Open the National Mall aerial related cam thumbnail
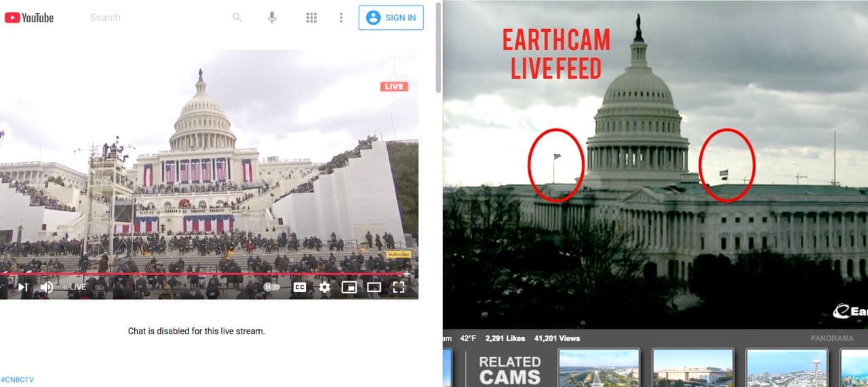Viewport: 868px width, 387px height. pos(599,367)
